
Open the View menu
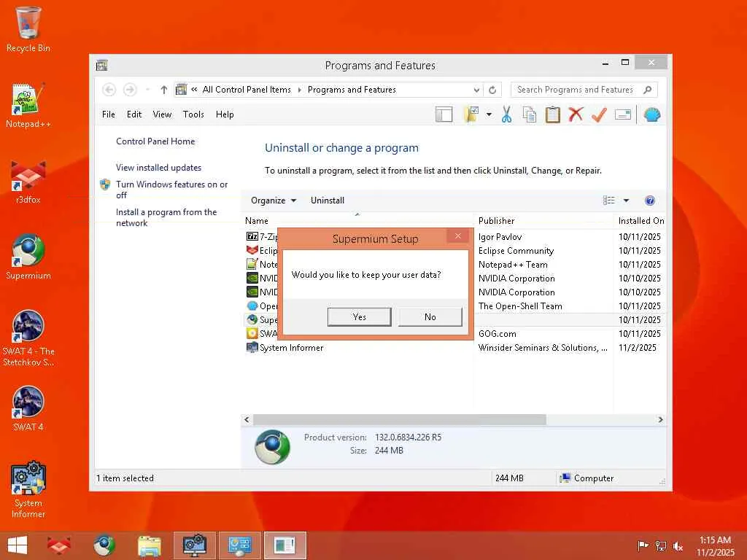(x=162, y=114)
